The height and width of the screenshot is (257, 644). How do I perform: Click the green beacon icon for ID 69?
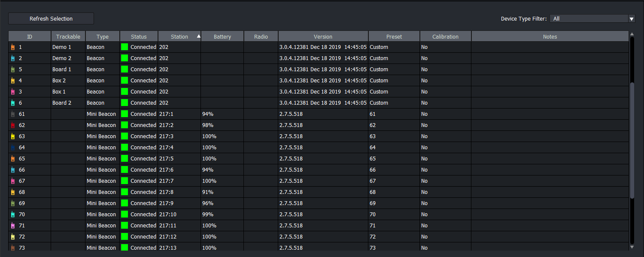click(13, 203)
